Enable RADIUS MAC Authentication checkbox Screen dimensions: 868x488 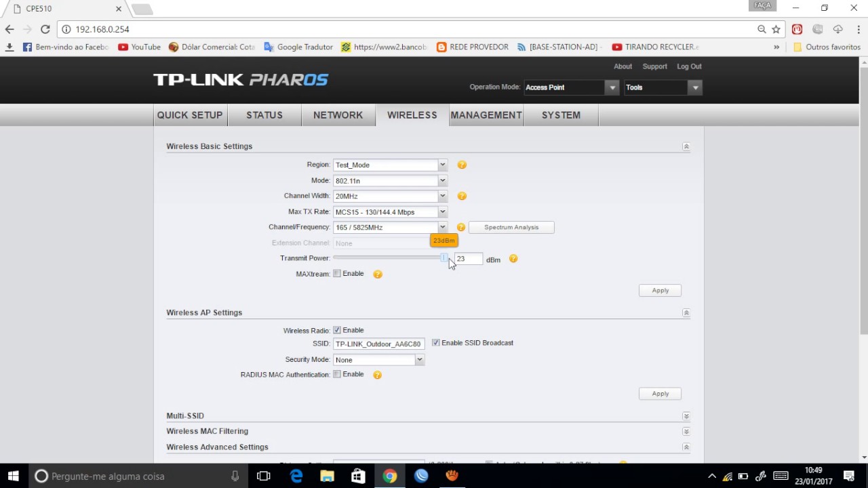tap(336, 374)
